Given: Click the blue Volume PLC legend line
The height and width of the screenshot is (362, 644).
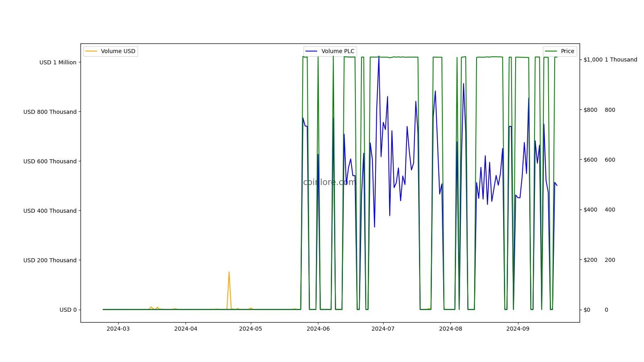Looking at the screenshot, I should (x=312, y=51).
